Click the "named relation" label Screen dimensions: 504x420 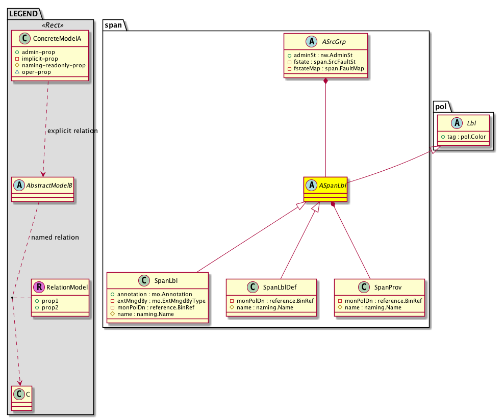(55, 237)
